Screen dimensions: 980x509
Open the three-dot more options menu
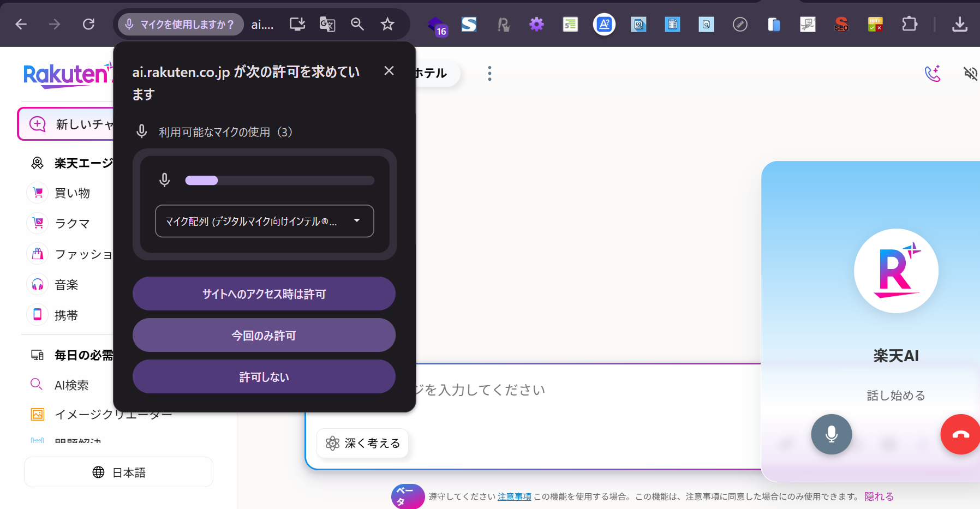(x=489, y=74)
